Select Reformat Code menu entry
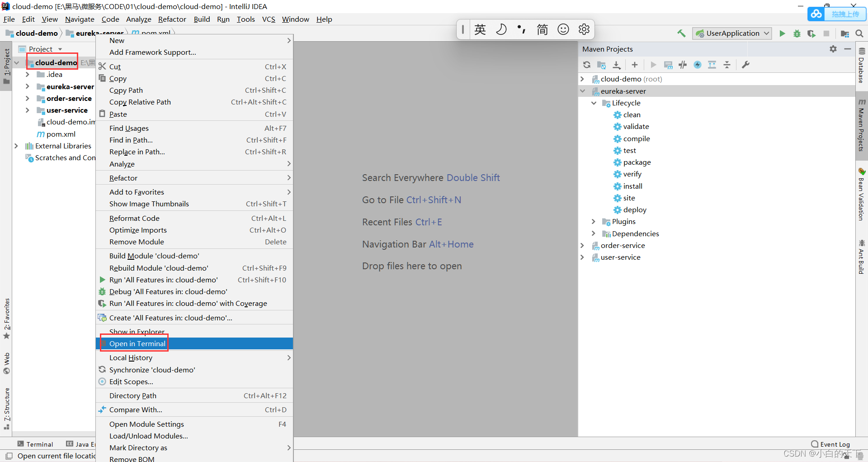 (x=194, y=218)
